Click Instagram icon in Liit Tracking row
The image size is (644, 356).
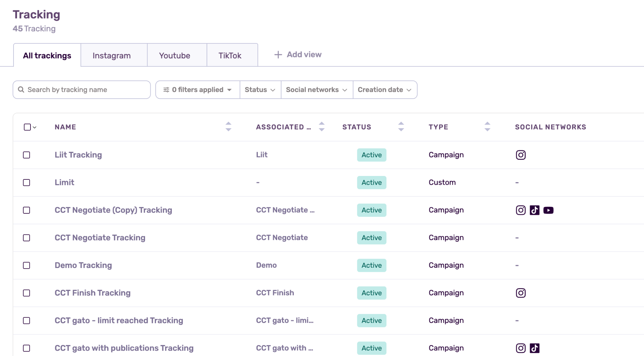pyautogui.click(x=520, y=155)
